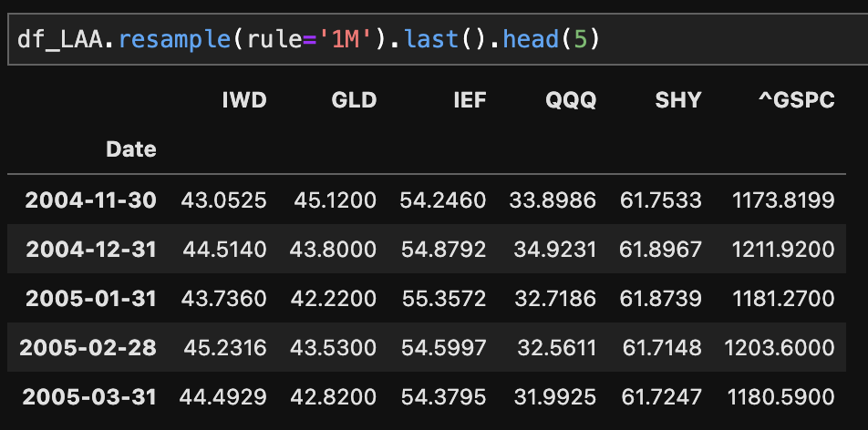Click the IEF value 54.5997

(444, 348)
